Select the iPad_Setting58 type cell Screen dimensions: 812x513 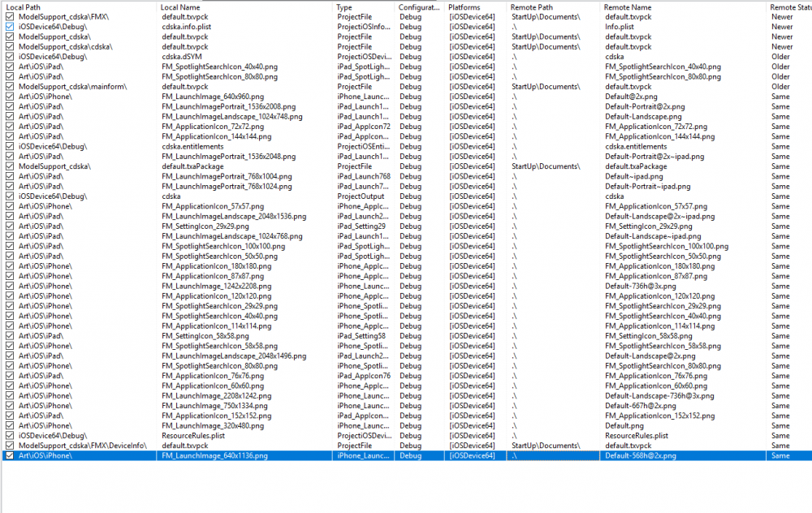click(361, 336)
